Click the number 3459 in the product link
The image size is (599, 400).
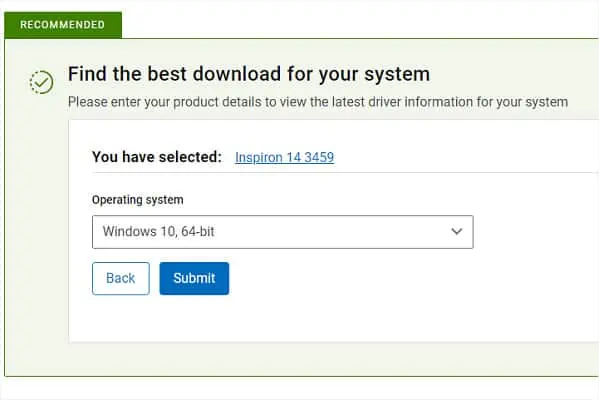coord(319,157)
